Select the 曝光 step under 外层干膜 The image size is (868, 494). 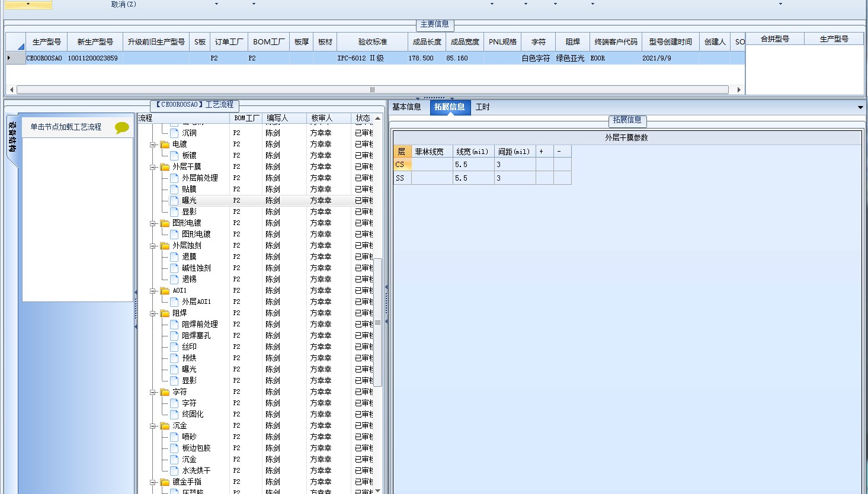point(189,201)
